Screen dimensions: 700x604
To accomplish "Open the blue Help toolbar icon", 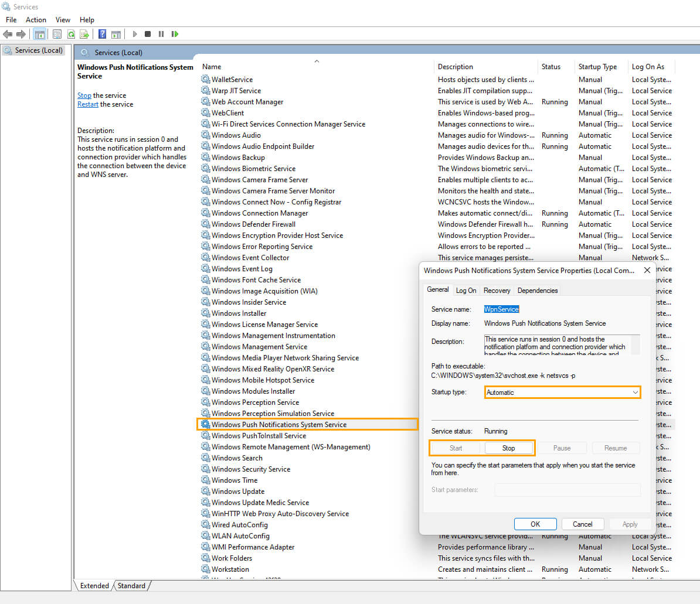I will (102, 34).
